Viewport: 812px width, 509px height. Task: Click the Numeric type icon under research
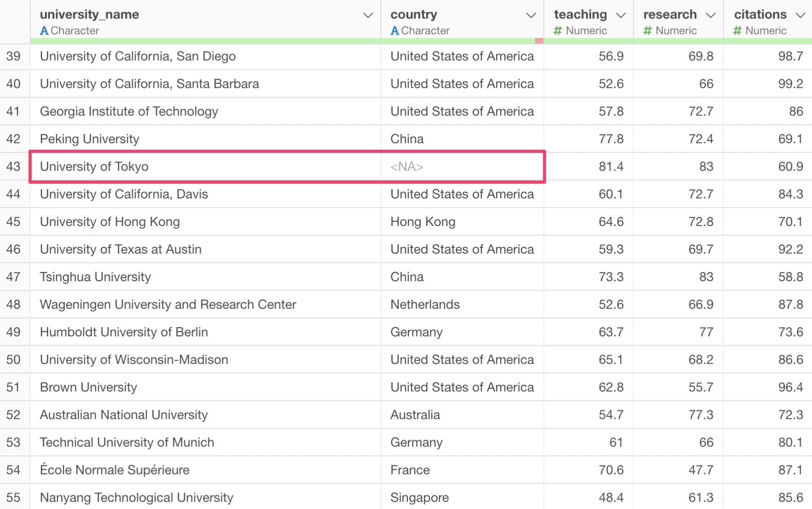point(647,31)
